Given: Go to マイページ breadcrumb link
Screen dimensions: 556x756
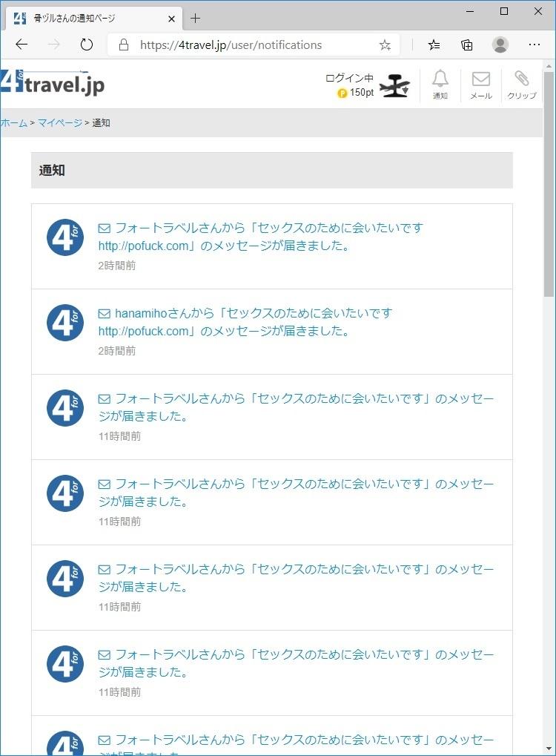Looking at the screenshot, I should (x=60, y=123).
